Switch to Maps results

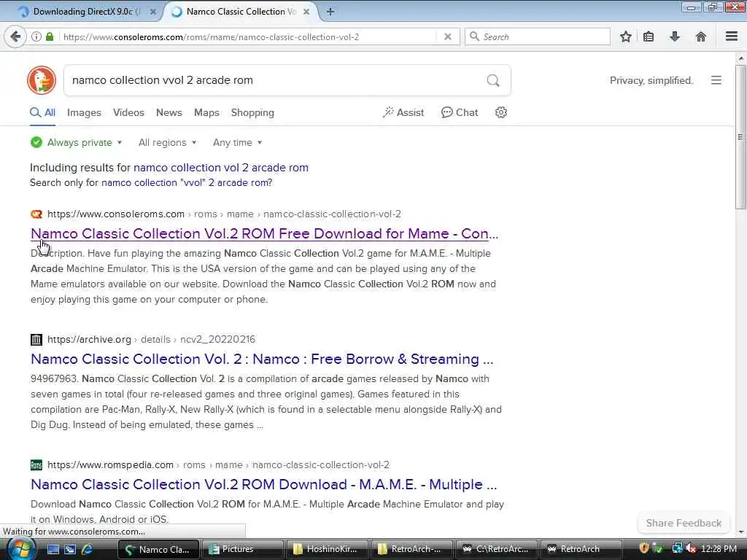tap(206, 113)
